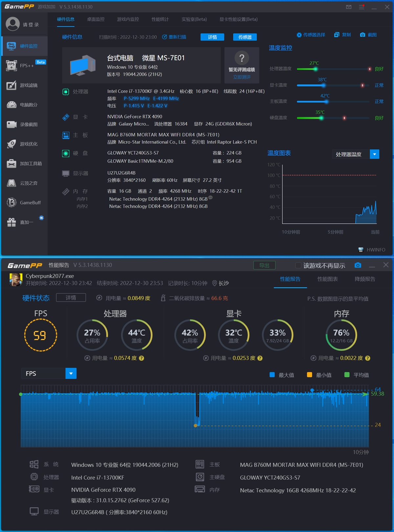Click the 导出 export button

[x=264, y=265]
